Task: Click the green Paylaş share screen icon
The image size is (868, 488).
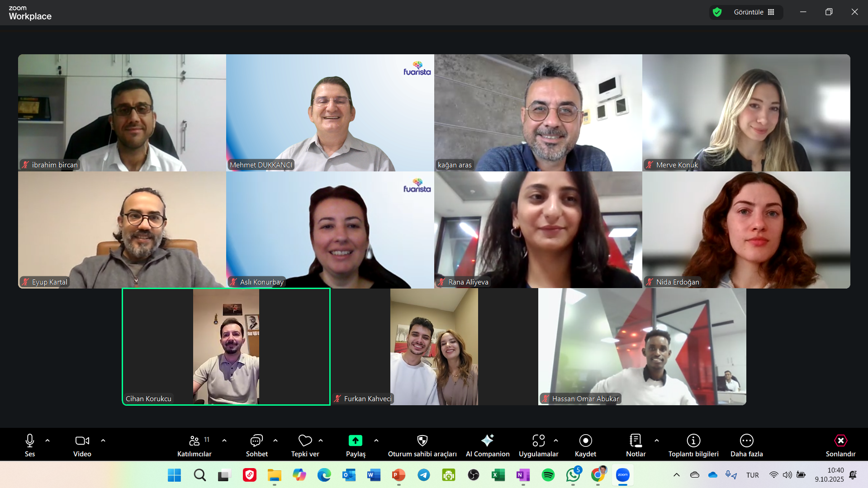Action: tap(355, 441)
